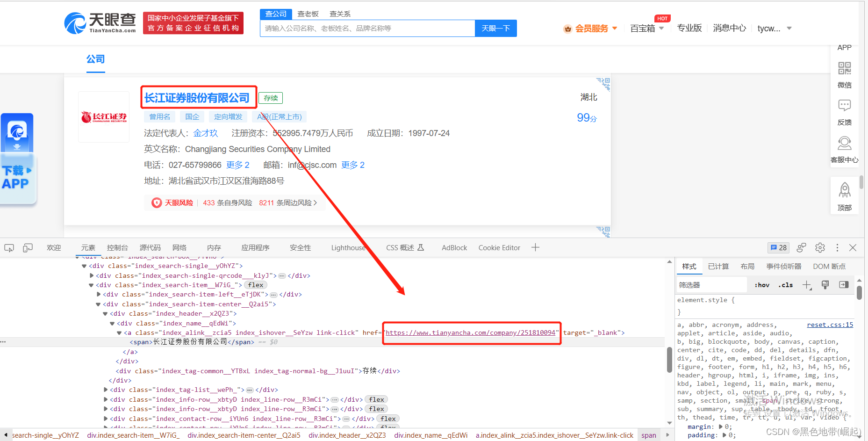Focus the company name search input
The image size is (868, 441).
(367, 28)
